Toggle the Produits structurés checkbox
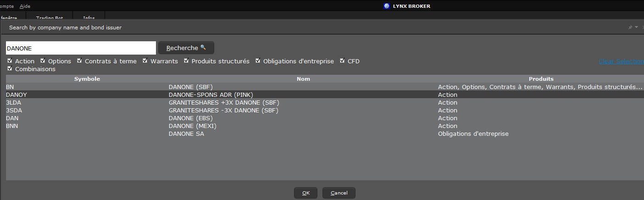 pyautogui.click(x=186, y=61)
